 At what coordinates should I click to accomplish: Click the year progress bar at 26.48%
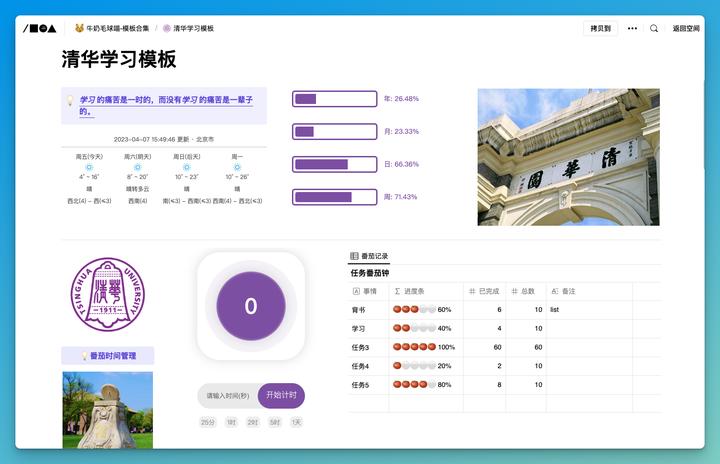coord(335,99)
